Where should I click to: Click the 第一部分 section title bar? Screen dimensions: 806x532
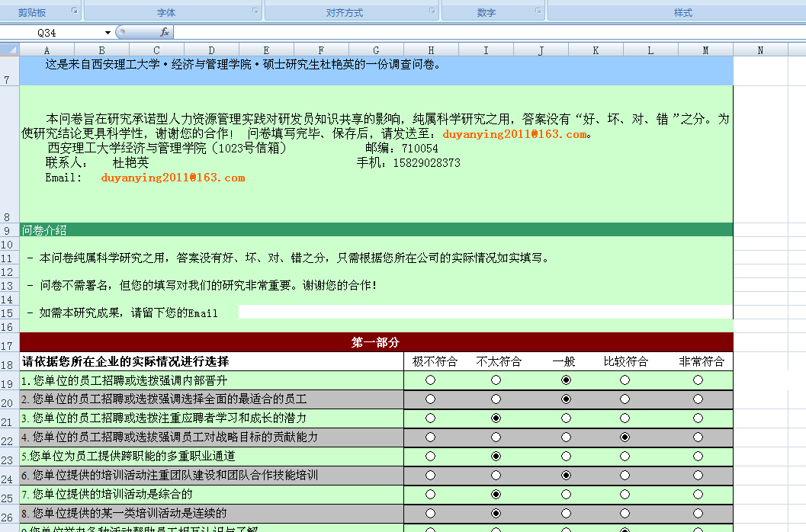pyautogui.click(x=376, y=342)
